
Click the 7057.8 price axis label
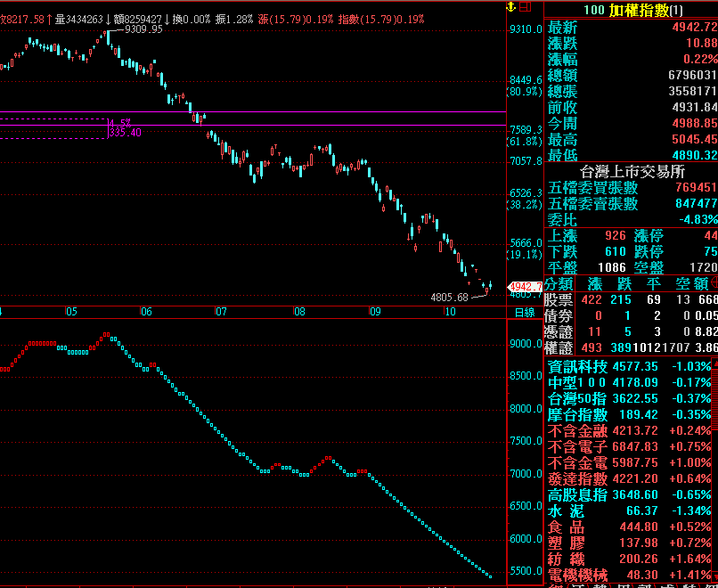(526, 160)
